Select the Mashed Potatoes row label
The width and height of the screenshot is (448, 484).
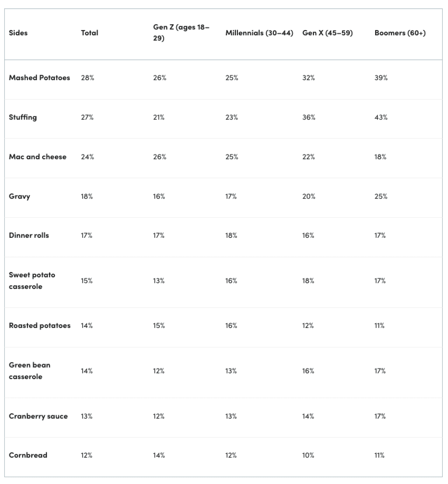tap(40, 78)
